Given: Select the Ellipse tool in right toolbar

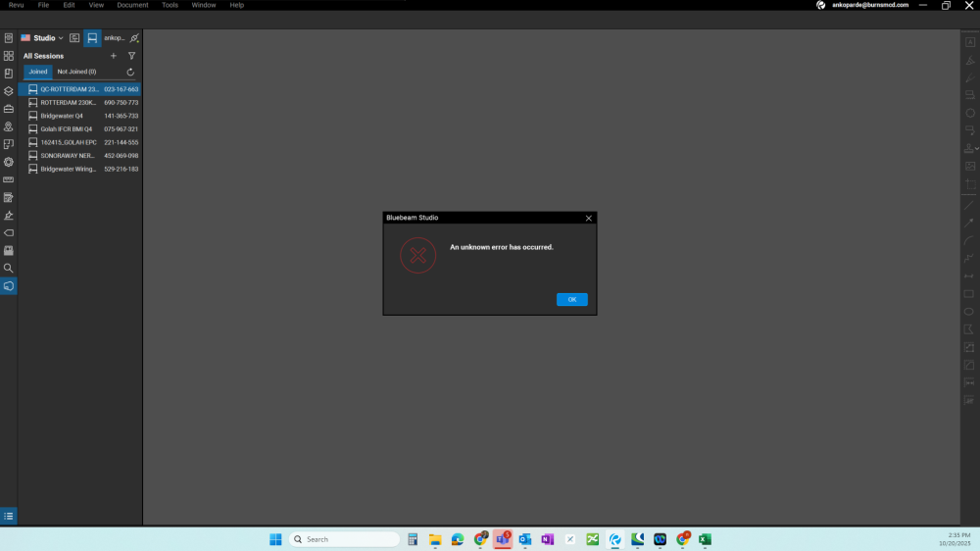Looking at the screenshot, I should pos(969,312).
